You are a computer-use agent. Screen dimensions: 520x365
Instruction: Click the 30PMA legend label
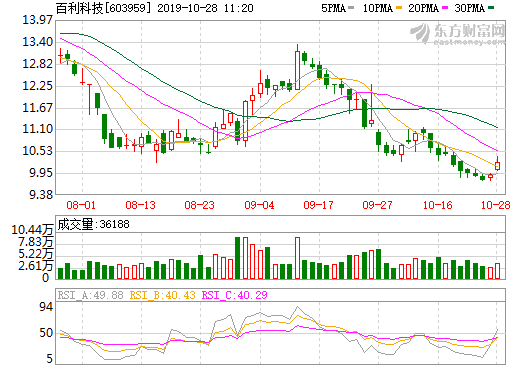click(x=469, y=8)
